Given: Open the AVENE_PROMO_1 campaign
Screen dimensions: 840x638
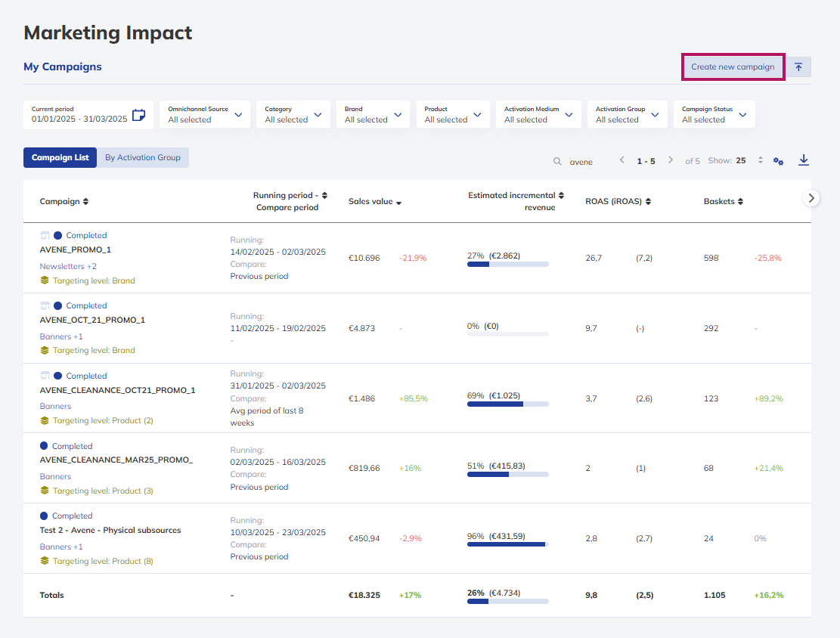Looking at the screenshot, I should 76,249.
